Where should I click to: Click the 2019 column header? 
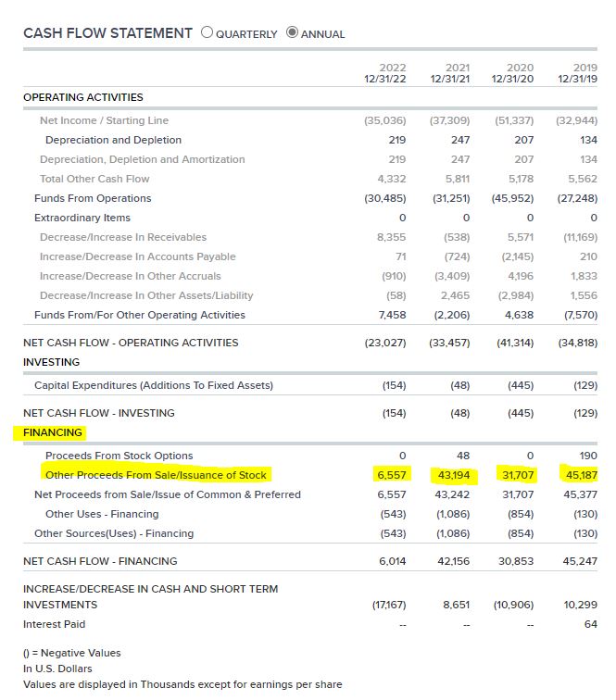[578, 73]
